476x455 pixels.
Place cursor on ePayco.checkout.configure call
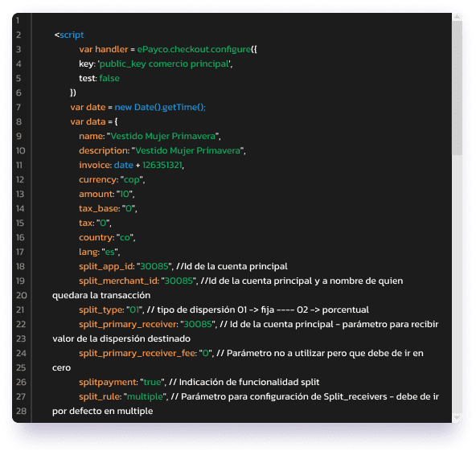pyautogui.click(x=195, y=49)
